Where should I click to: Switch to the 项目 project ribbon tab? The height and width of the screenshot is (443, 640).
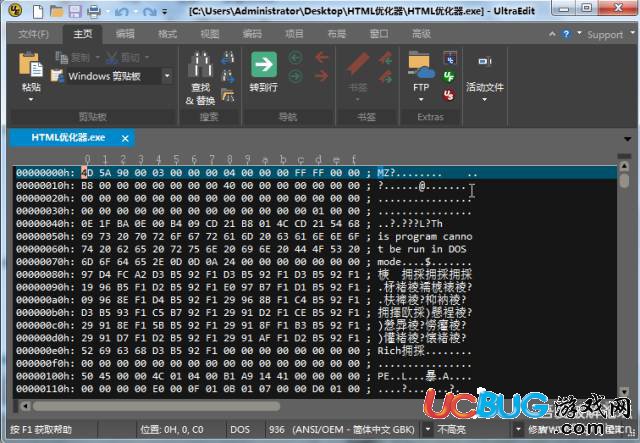[294, 34]
